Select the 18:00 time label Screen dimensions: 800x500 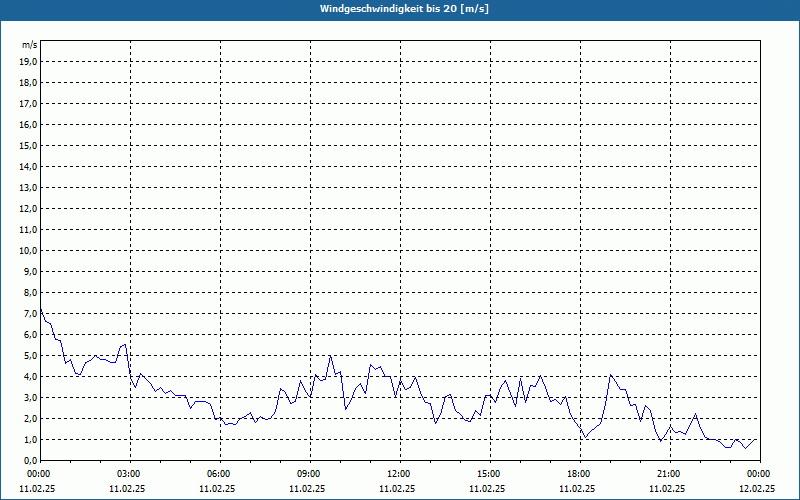[580, 474]
